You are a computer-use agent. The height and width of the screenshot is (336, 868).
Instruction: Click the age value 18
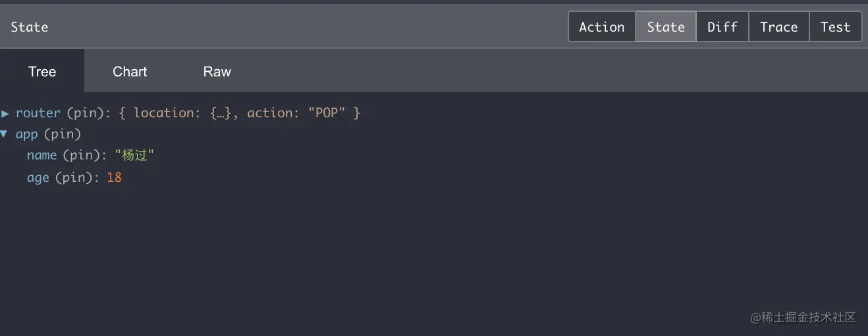(x=114, y=178)
